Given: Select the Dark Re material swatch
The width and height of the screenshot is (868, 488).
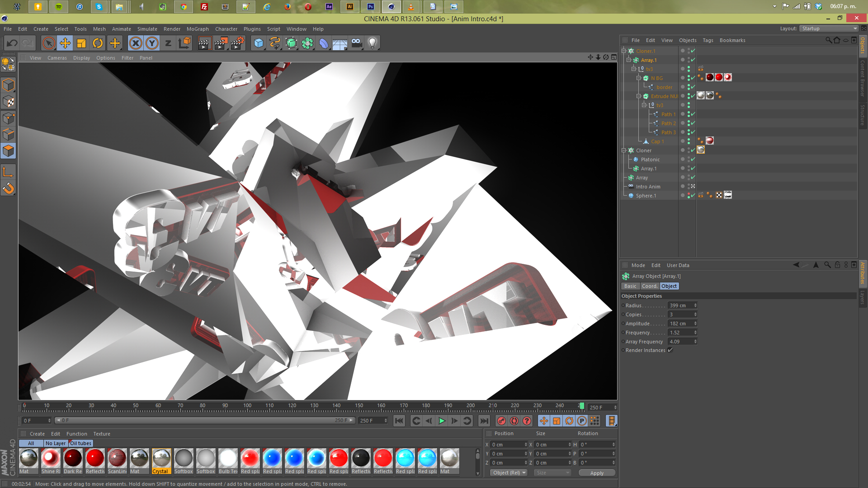Looking at the screenshot, I should click(73, 461).
